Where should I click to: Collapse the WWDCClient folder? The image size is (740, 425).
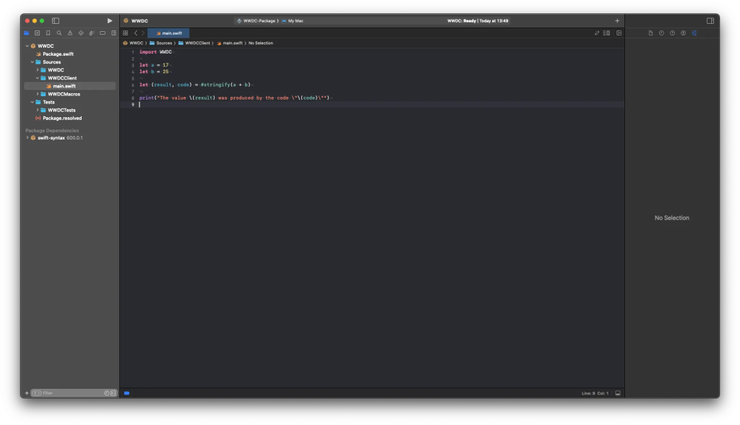37,78
